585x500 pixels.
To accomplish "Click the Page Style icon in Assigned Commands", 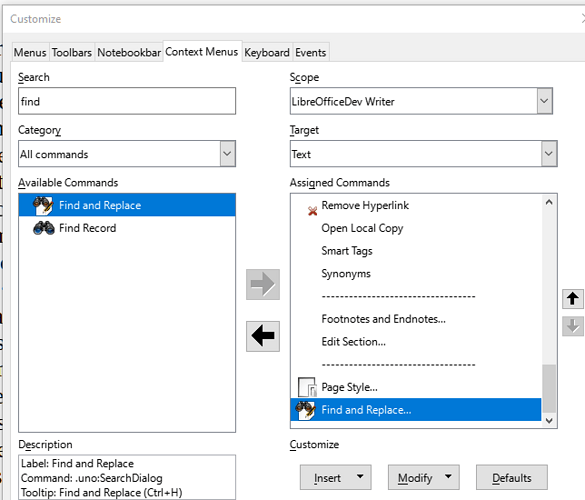I will (x=307, y=387).
